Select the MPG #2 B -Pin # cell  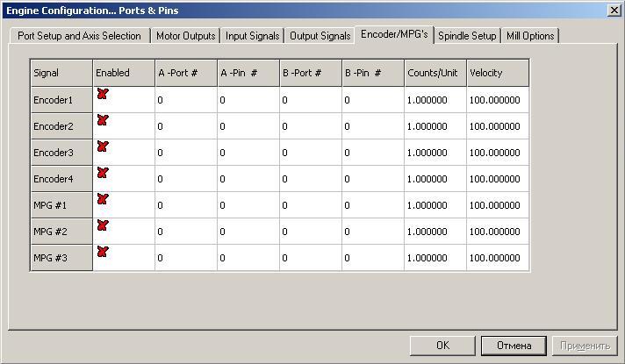373,232
